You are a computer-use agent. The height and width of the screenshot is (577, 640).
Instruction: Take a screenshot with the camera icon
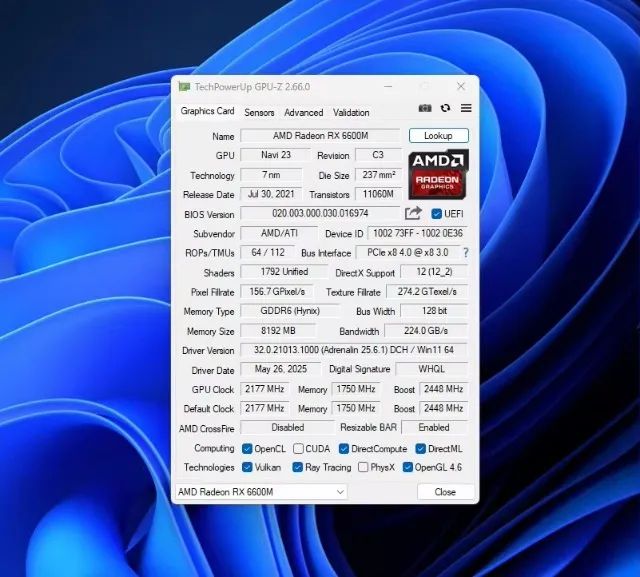(425, 108)
